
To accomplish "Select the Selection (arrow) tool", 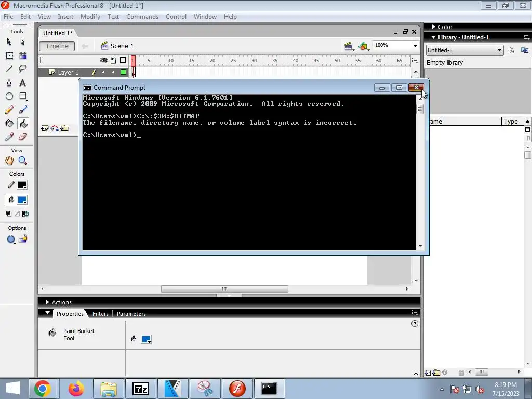I will pos(9,42).
